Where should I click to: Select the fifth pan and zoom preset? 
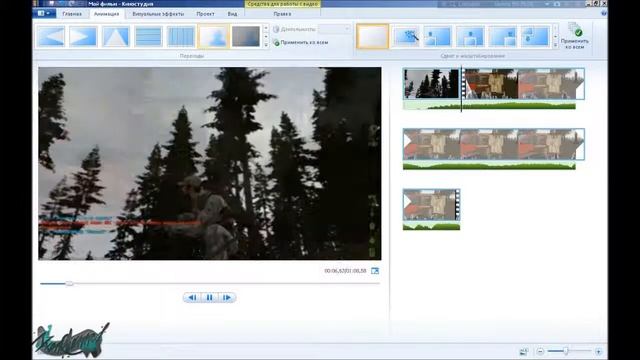pos(502,36)
